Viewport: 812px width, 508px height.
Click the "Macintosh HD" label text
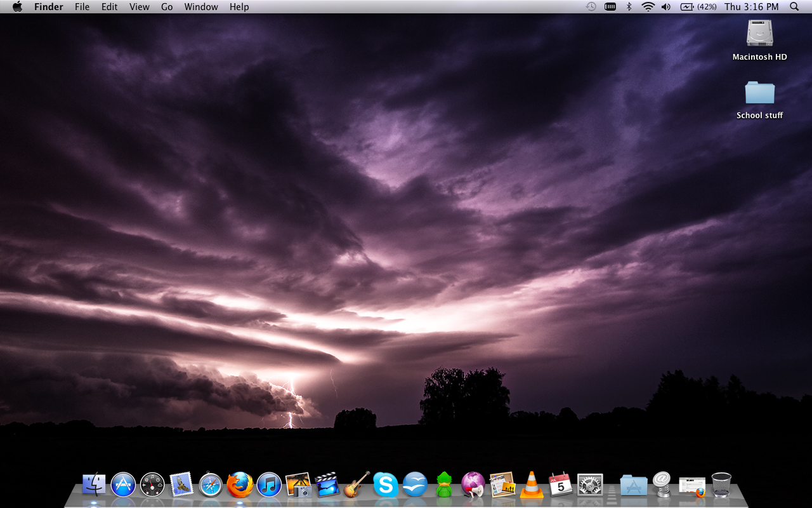click(759, 57)
